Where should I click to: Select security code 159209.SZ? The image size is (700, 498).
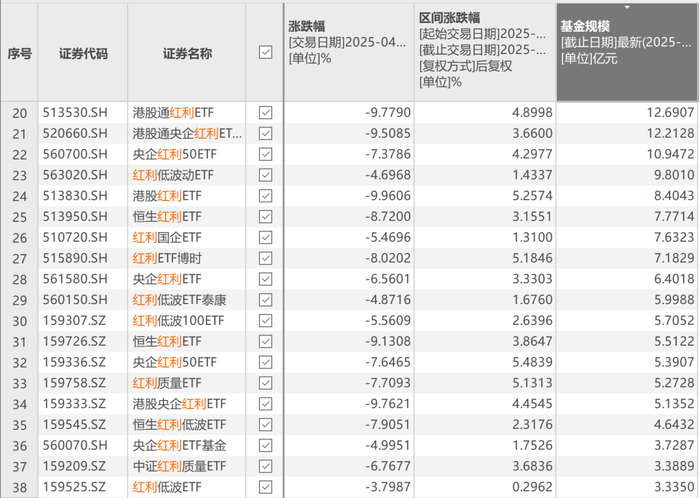74,467
